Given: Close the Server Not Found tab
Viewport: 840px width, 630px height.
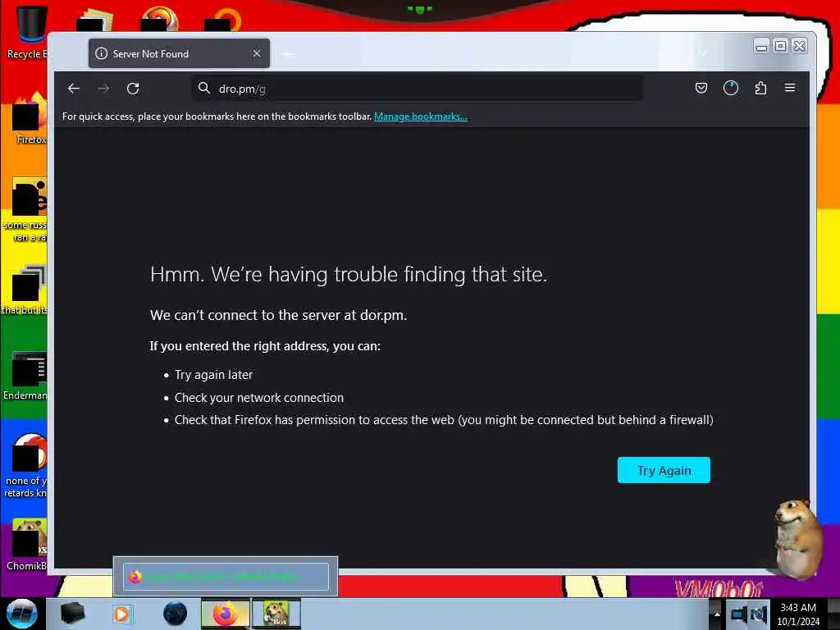Looking at the screenshot, I should tap(257, 53).
